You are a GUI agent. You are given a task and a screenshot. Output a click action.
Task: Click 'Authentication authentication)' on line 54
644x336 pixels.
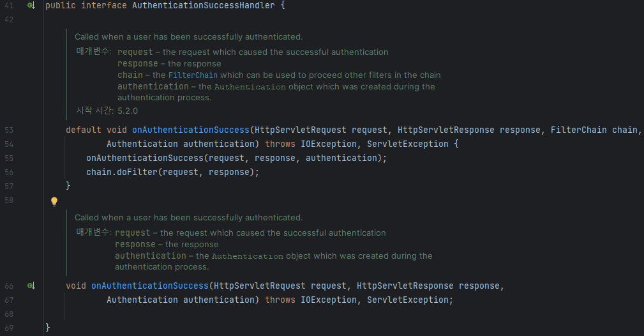pyautogui.click(x=183, y=144)
